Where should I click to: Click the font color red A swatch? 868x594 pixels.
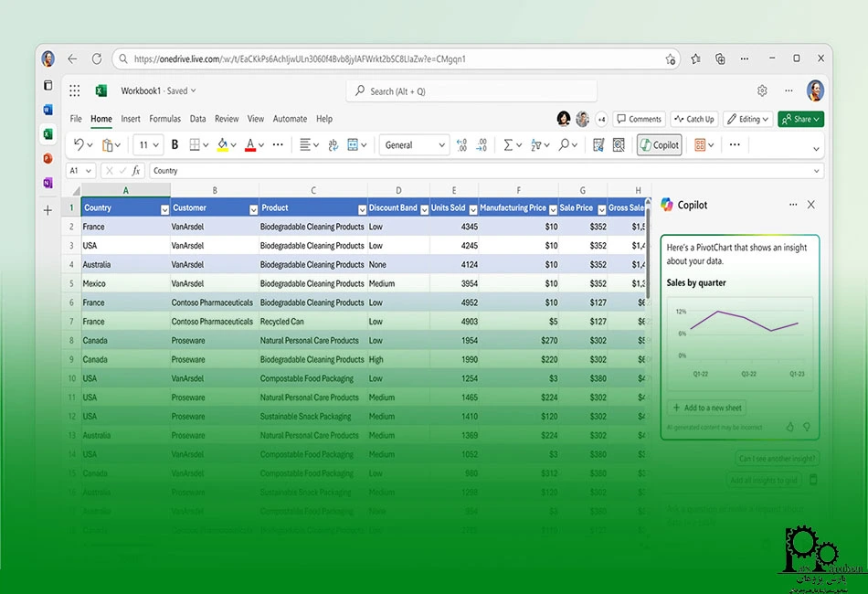click(249, 144)
